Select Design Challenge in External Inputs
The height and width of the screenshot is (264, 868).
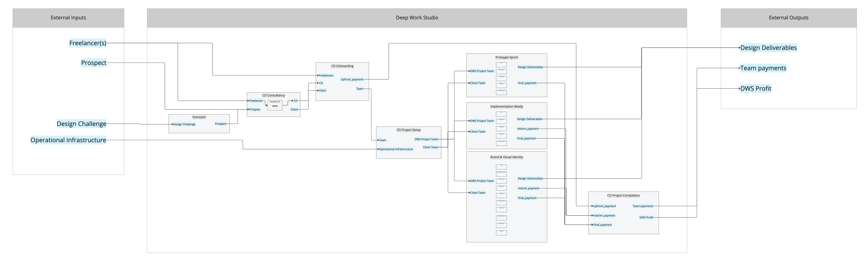click(82, 124)
